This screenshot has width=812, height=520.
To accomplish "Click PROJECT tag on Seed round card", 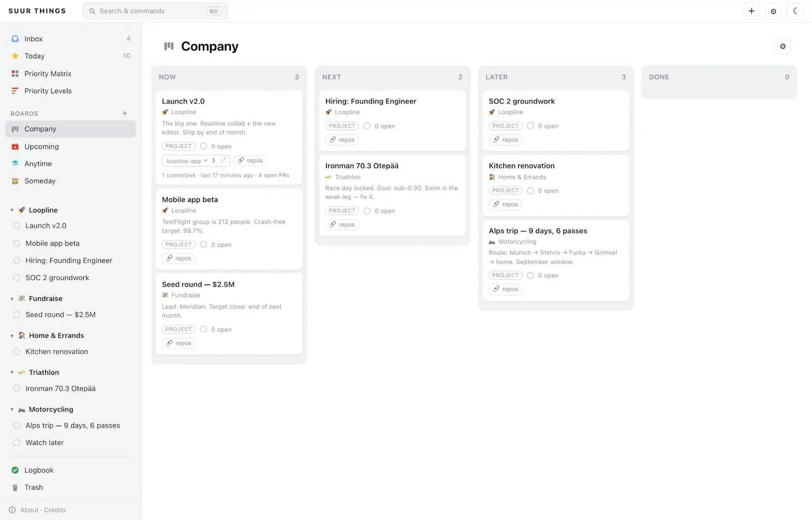I will point(179,329).
